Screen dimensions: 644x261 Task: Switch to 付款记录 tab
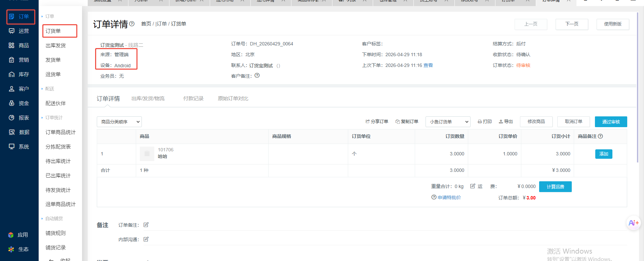(193, 99)
